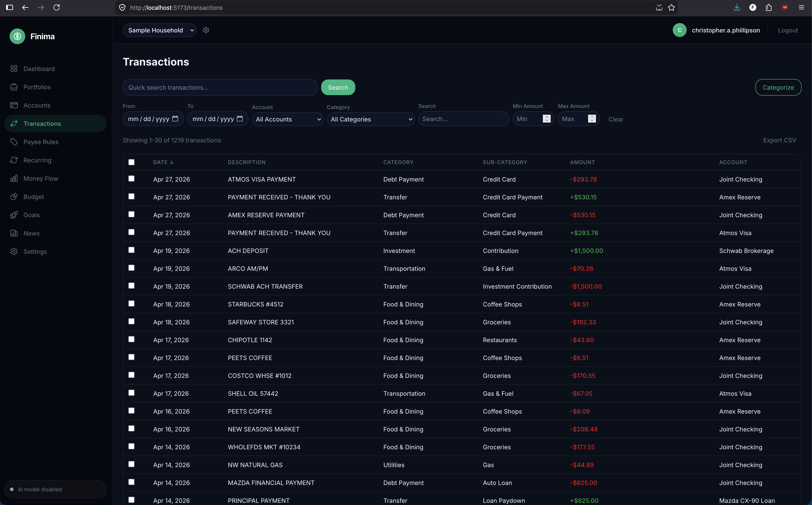
Task: Click the AMOUNT column header
Action: (x=582, y=162)
